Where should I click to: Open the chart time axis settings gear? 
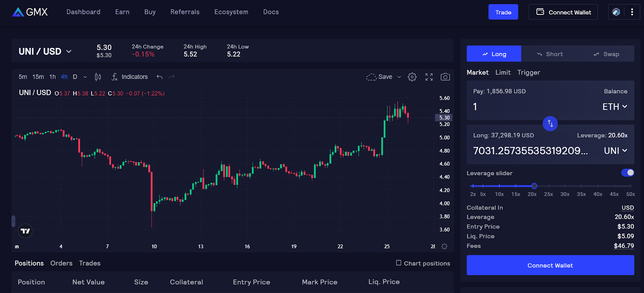pos(444,246)
